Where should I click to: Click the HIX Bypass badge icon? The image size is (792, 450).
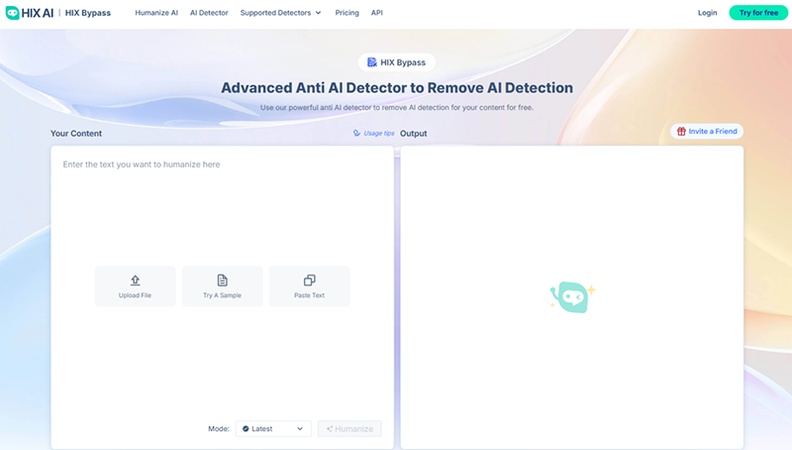[x=372, y=62]
